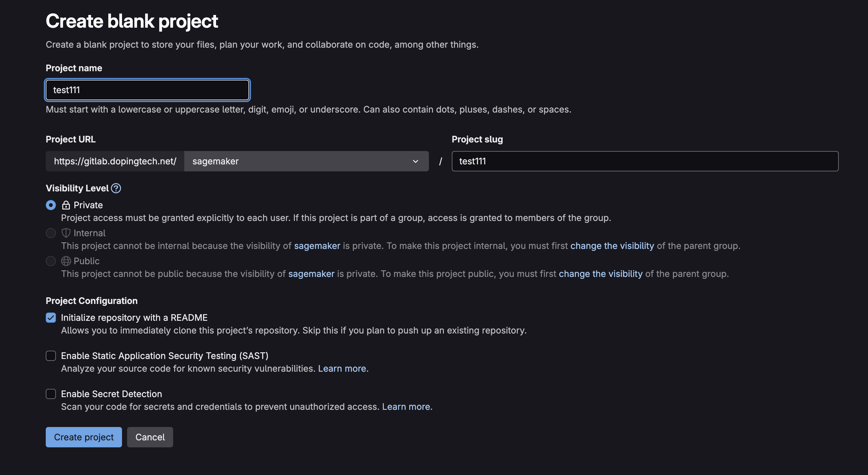Viewport: 868px width, 475px height.
Task: Click the Private lock icon
Action: [x=66, y=205]
